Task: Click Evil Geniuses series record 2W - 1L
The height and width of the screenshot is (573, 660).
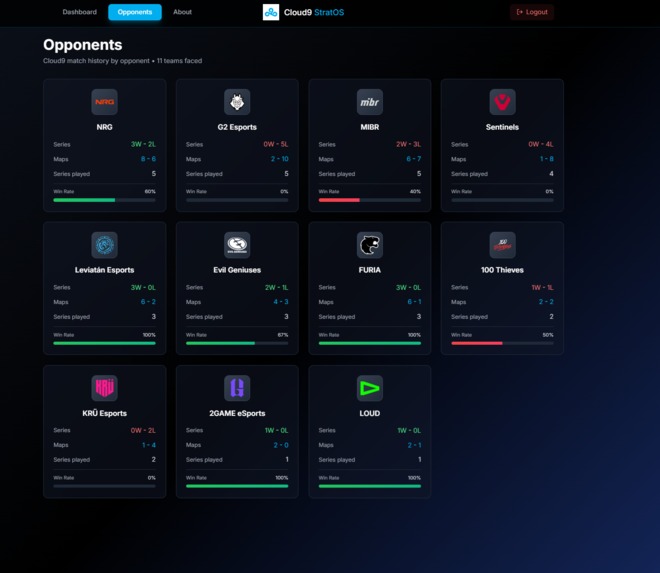Action: click(x=277, y=287)
